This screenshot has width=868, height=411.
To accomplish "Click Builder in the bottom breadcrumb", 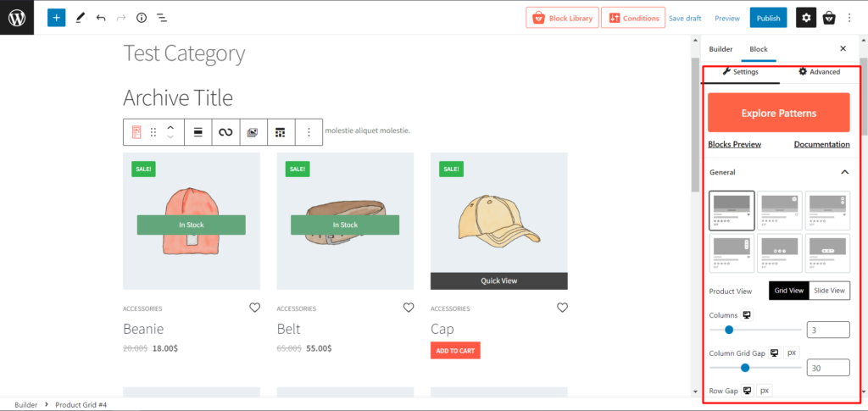I will 26,405.
